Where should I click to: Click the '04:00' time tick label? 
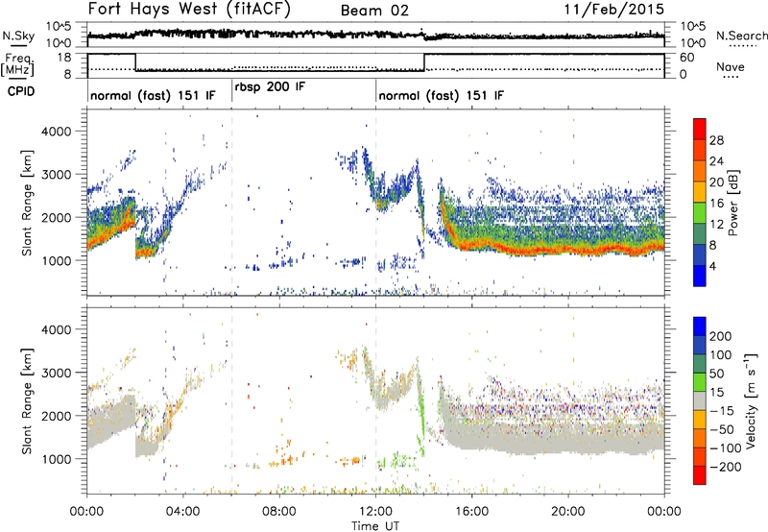pyautogui.click(x=182, y=512)
